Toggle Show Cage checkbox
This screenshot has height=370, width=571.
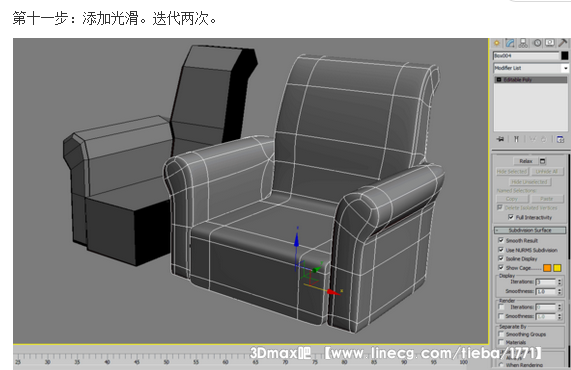coord(501,268)
